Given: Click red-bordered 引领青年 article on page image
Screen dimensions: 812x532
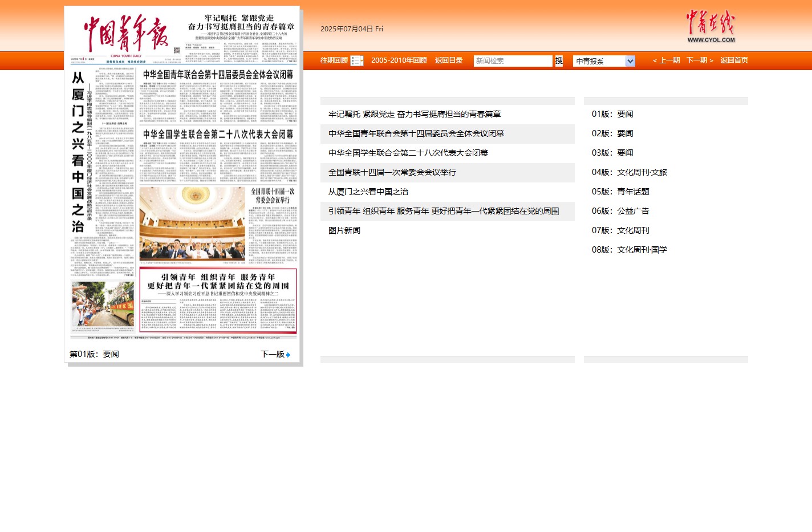Looking at the screenshot, I should pos(218,300).
